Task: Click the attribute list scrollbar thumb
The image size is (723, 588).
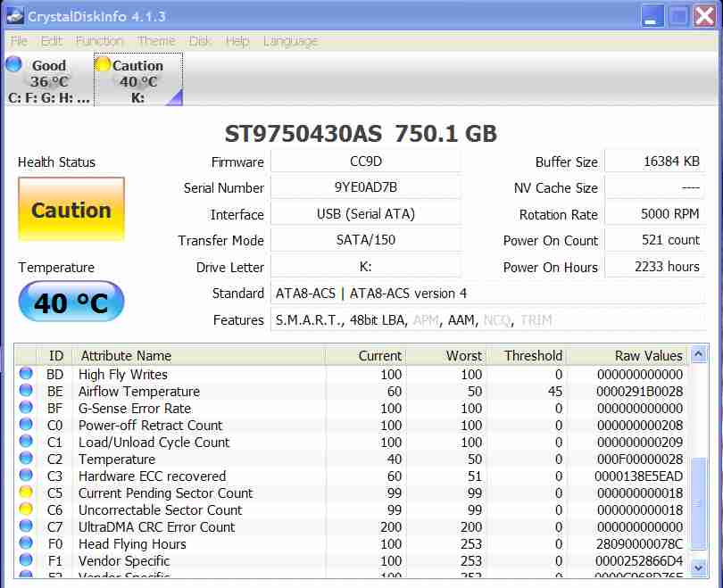Action: coord(699,502)
